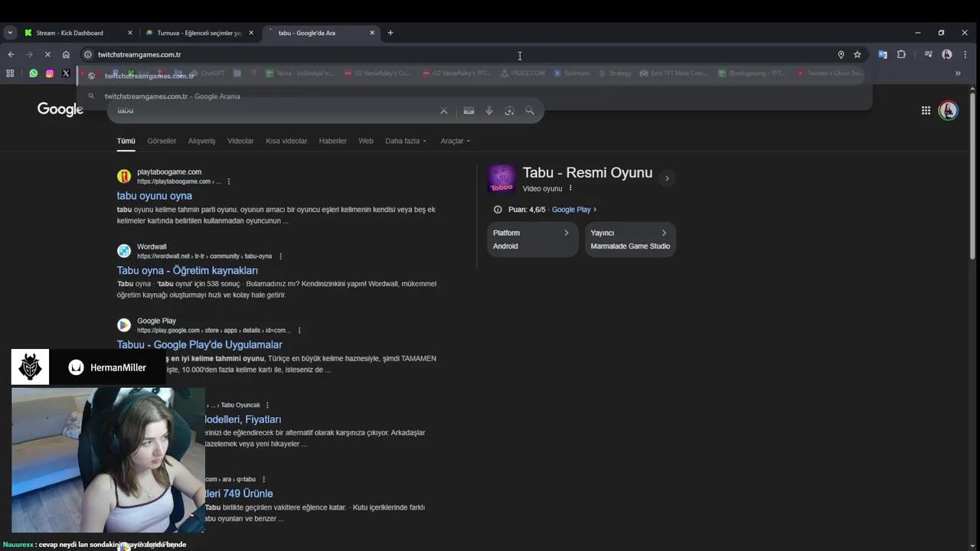Screen dimensions: 980x551
Task: Open the Google apps grid
Action: pos(926,110)
